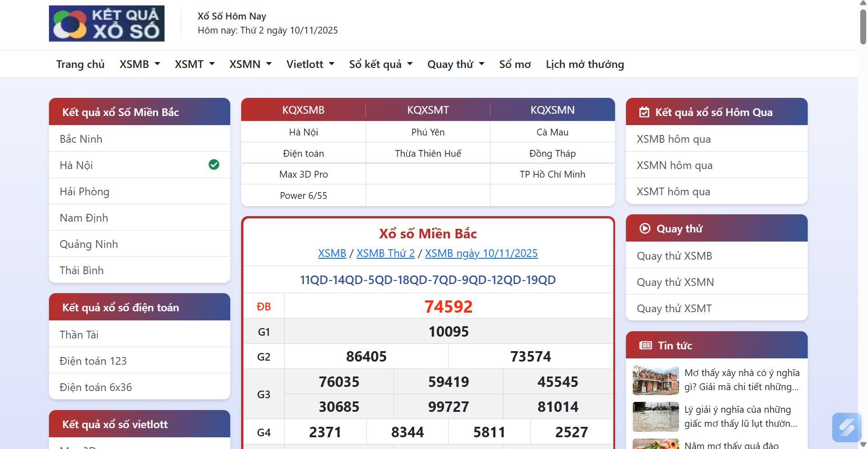Click the XSMB Thứ 2 link
Image resolution: width=868 pixels, height=449 pixels.
point(385,253)
